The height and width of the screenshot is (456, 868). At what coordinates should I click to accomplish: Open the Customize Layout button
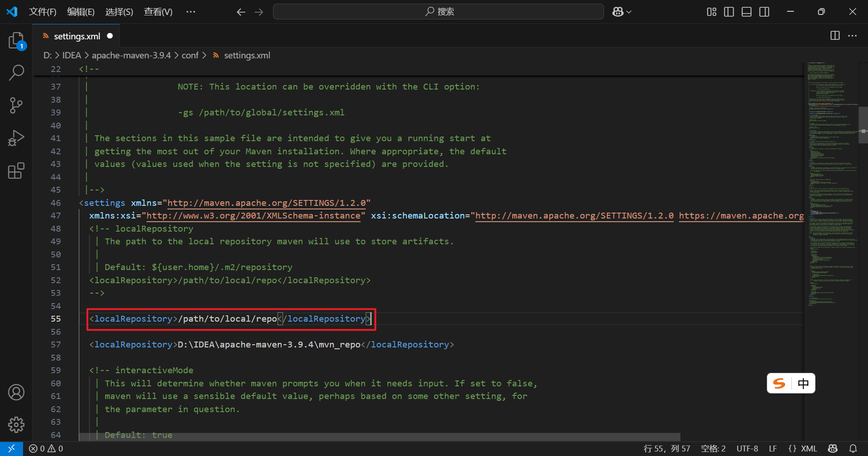(x=712, y=12)
